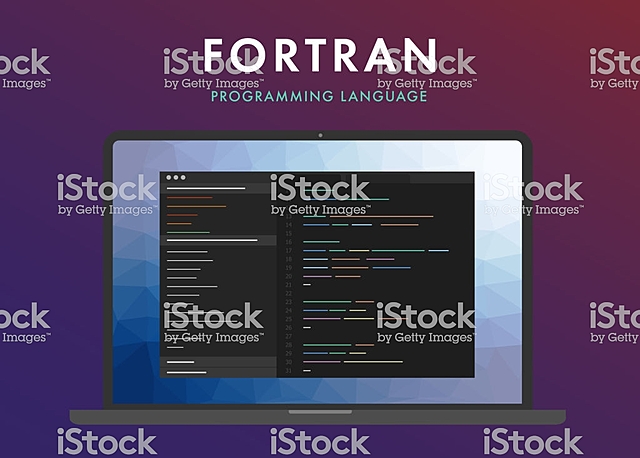Click the PROGRAMMING LANGUAGE subtitle

[x=319, y=96]
